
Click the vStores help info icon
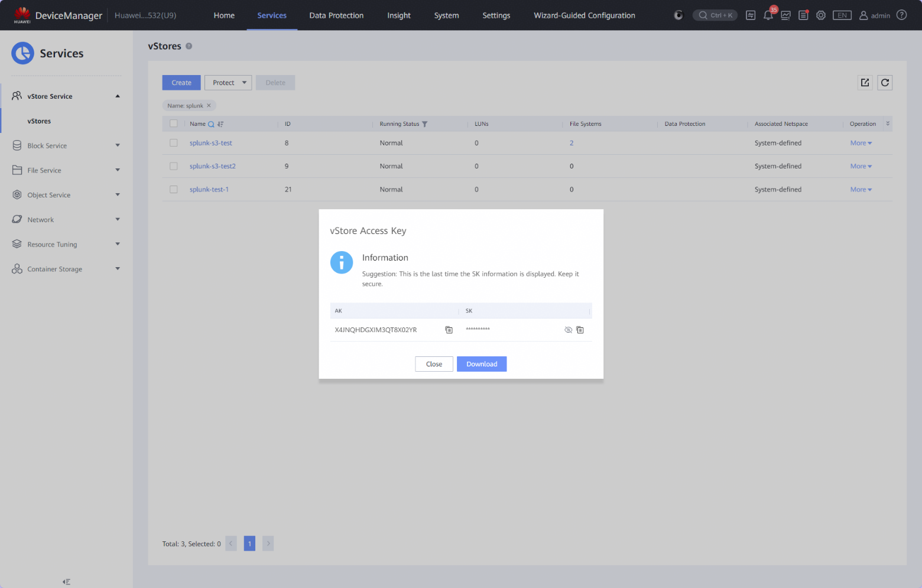tap(189, 46)
